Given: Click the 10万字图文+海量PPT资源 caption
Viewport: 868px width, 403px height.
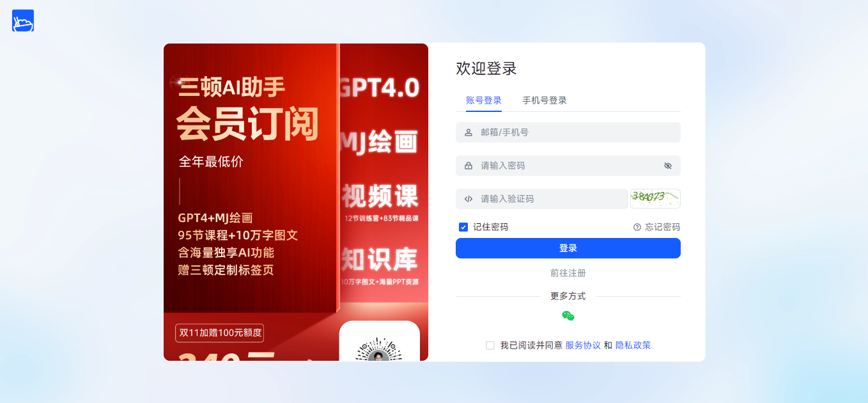Looking at the screenshot, I should (x=380, y=281).
